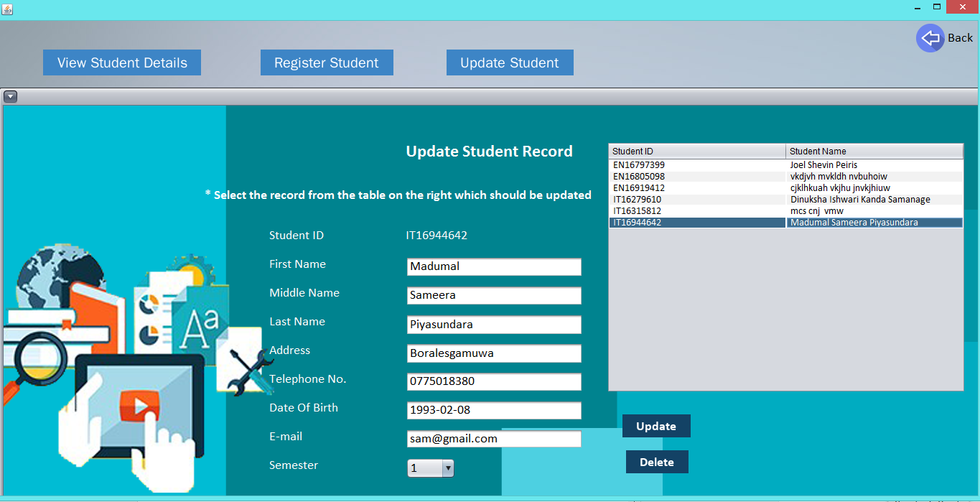Open the internal frame menu arrow at top left
980x502 pixels.
(10, 96)
